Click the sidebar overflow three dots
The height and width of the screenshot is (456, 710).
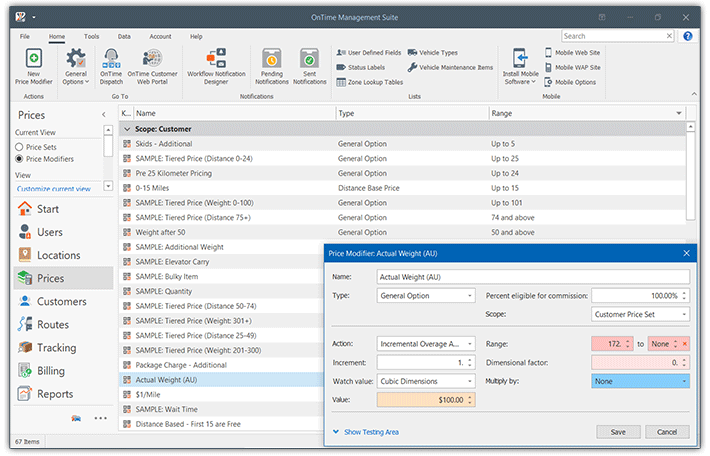click(x=101, y=418)
